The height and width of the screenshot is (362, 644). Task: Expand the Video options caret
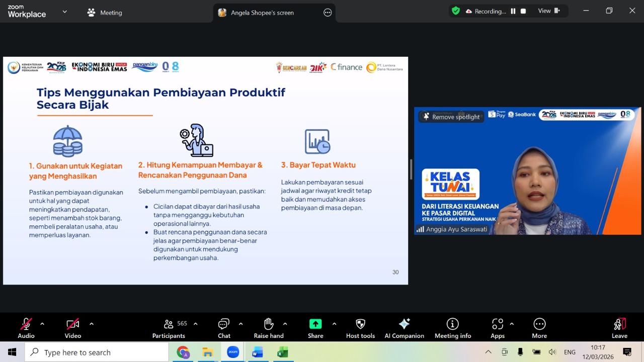(91, 324)
